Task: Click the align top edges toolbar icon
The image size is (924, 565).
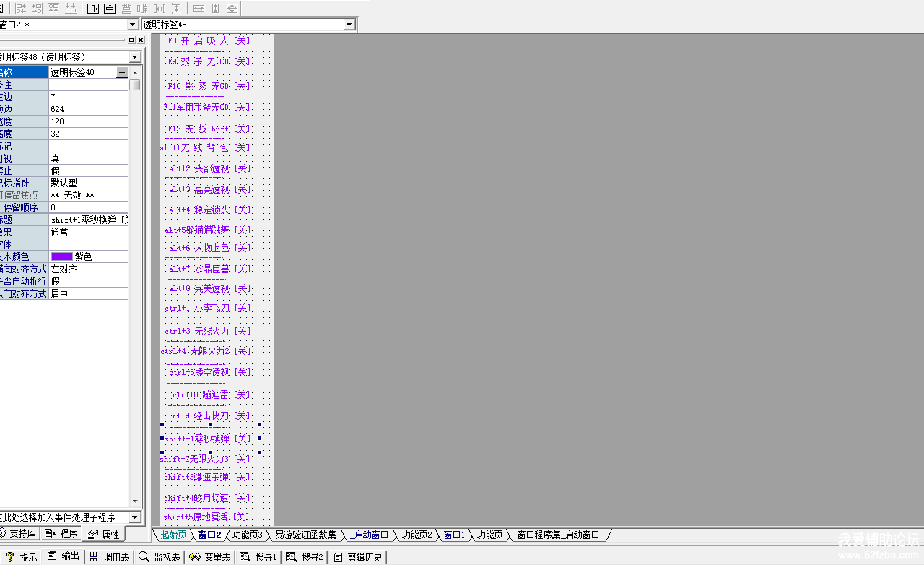Action: 54,9
